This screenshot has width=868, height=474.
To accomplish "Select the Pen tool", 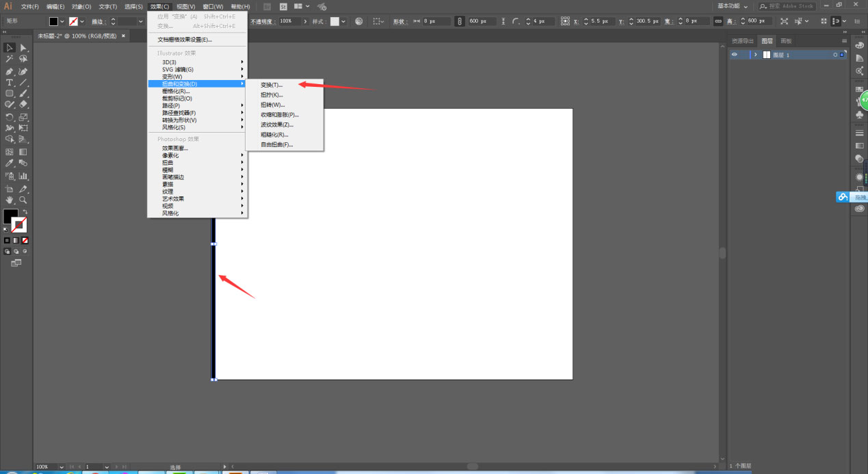I will pyautogui.click(x=10, y=71).
